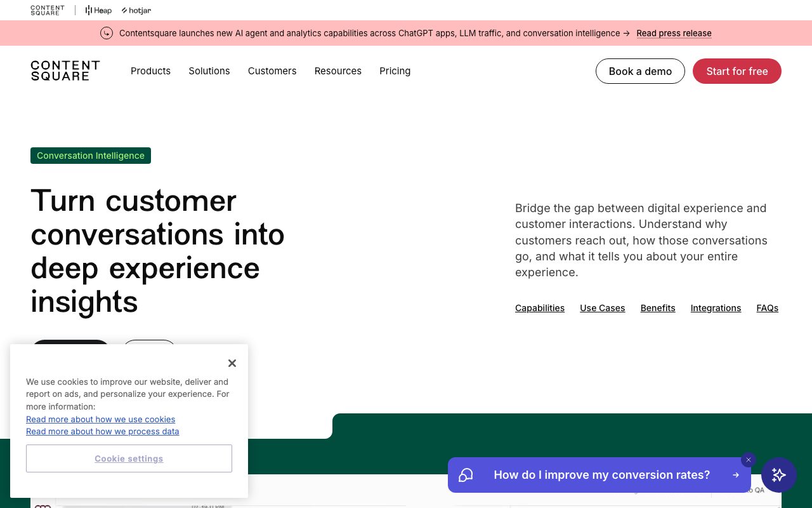The width and height of the screenshot is (812, 508).
Task: Dismiss the conversion rates chat prompt
Action: (x=749, y=460)
